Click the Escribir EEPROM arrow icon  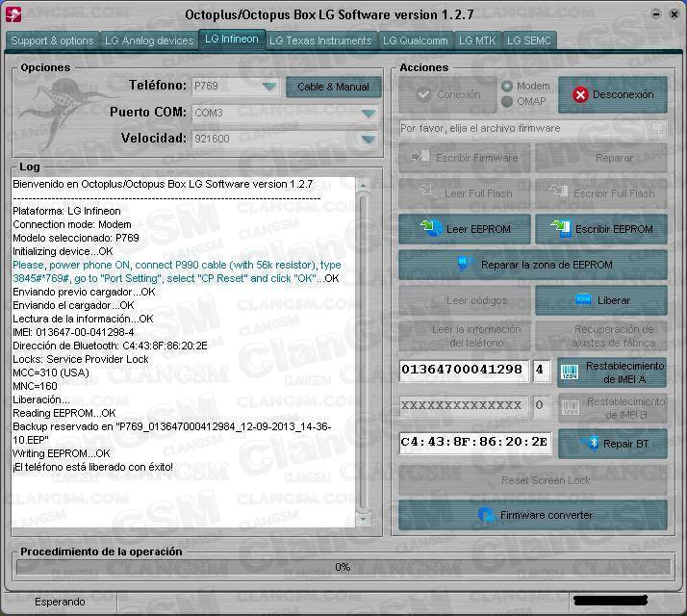[560, 228]
